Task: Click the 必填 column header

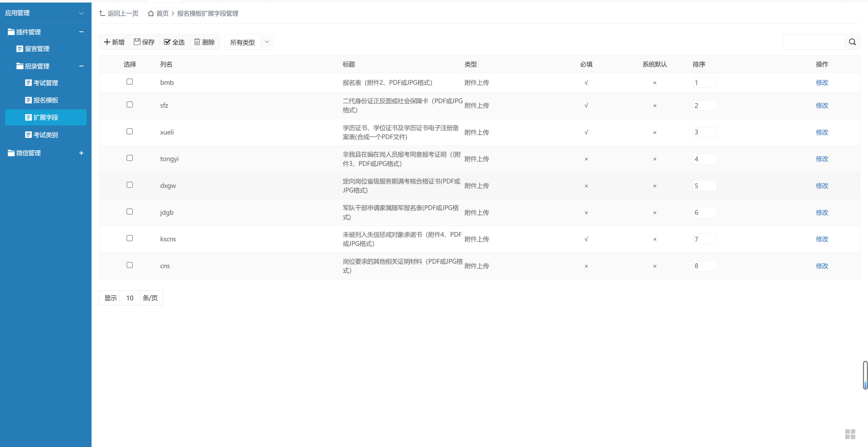Action: [x=586, y=64]
